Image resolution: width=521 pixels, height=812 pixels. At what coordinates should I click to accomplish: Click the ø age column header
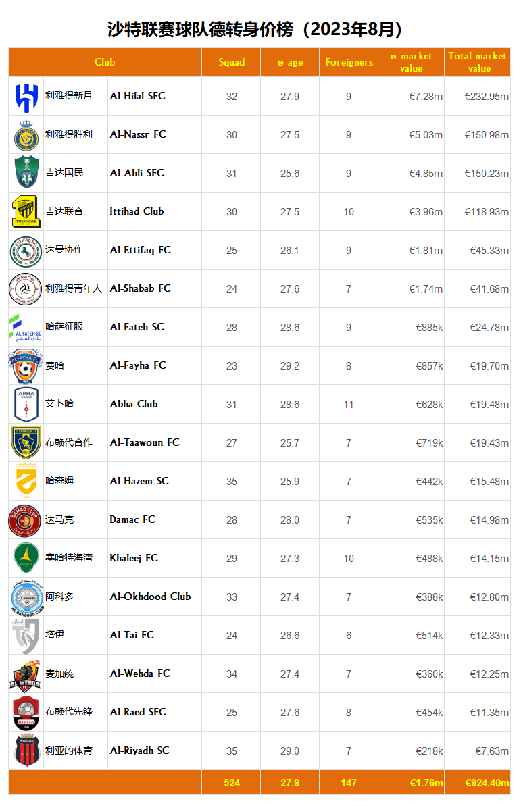[290, 62]
